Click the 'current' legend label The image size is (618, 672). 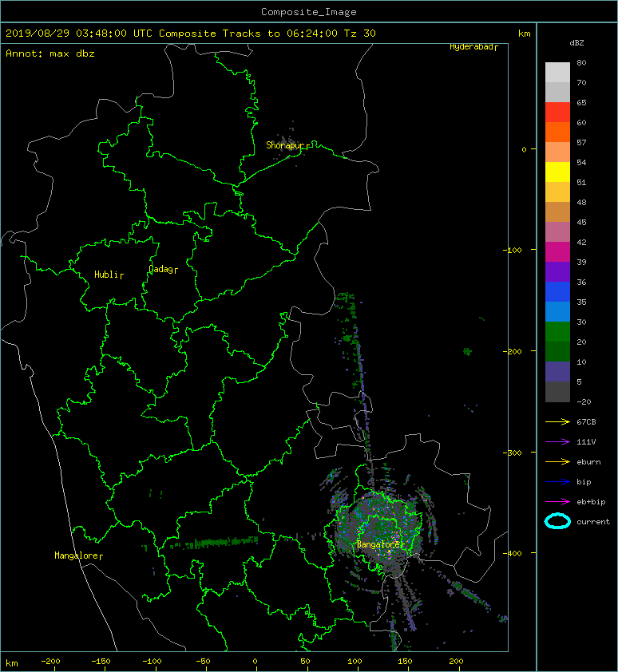pos(593,522)
